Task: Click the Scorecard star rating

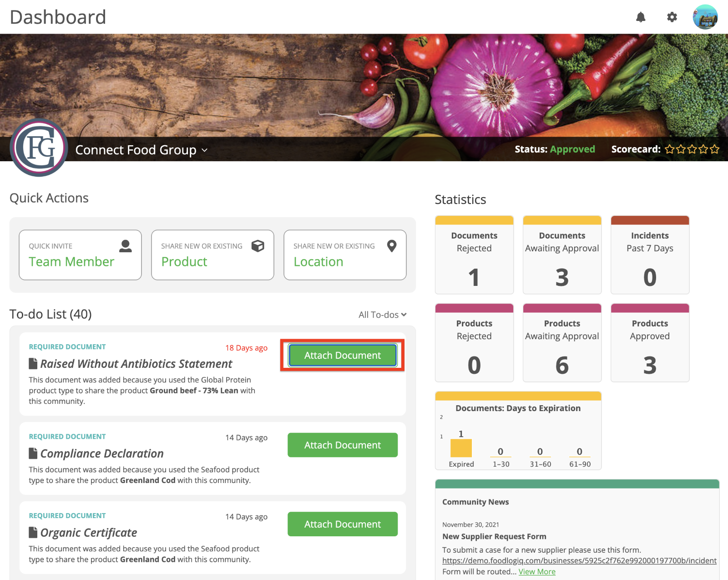Action: (x=692, y=149)
